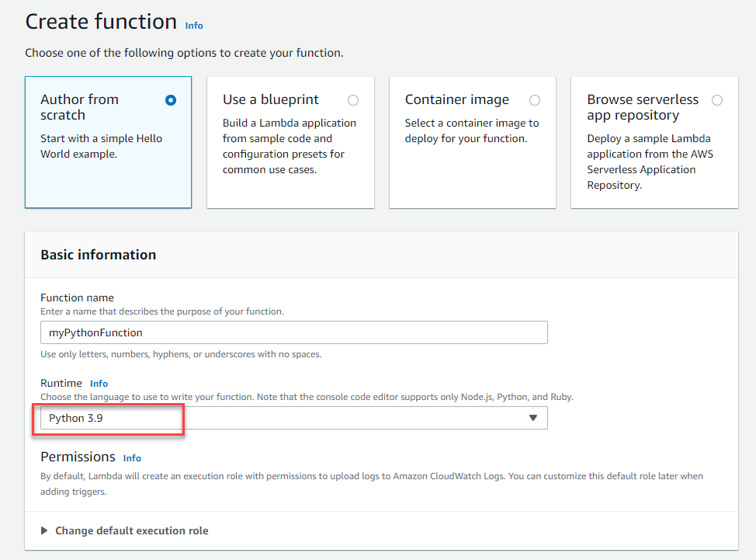Open the Permissions Info link

[132, 458]
